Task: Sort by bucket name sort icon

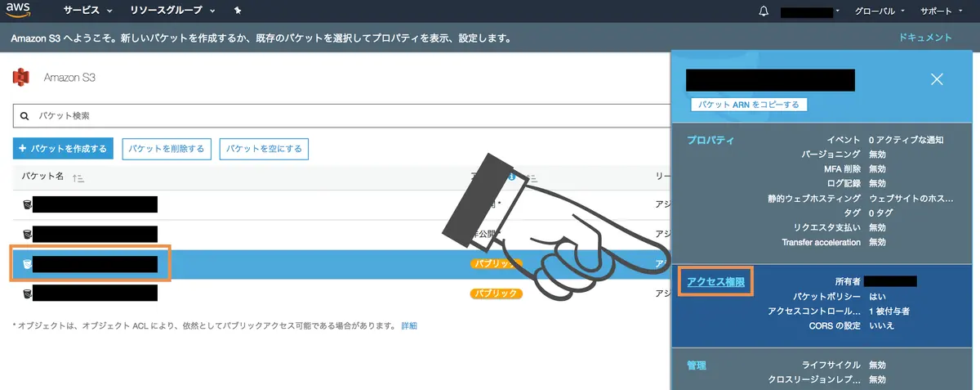Action: pos(78,177)
